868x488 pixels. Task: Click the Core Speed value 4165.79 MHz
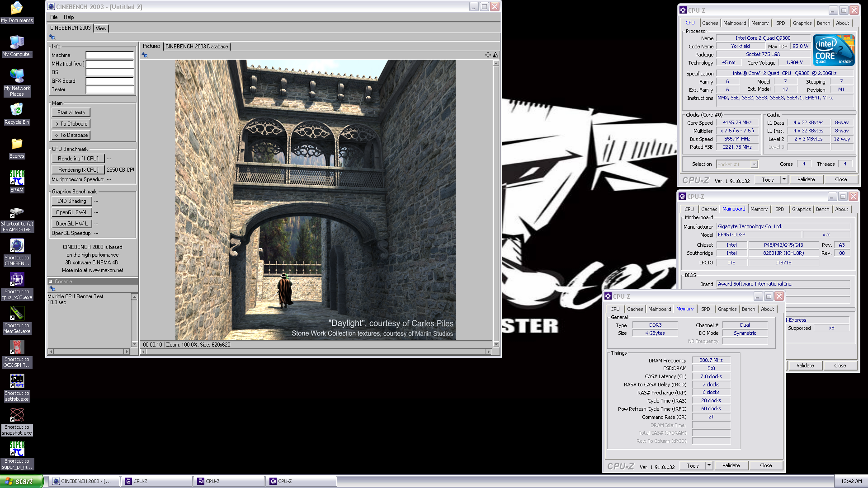(x=737, y=122)
